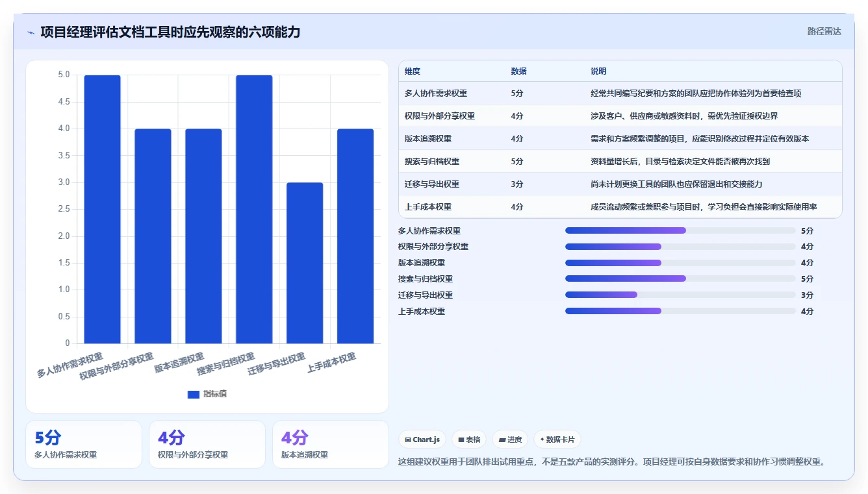Click the page title 项目经理评估文档工具时应先观察的六项能力
The image size is (868, 494).
point(170,32)
